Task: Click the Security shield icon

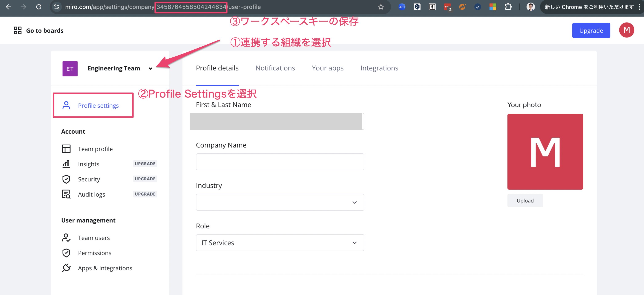Action: point(66,179)
